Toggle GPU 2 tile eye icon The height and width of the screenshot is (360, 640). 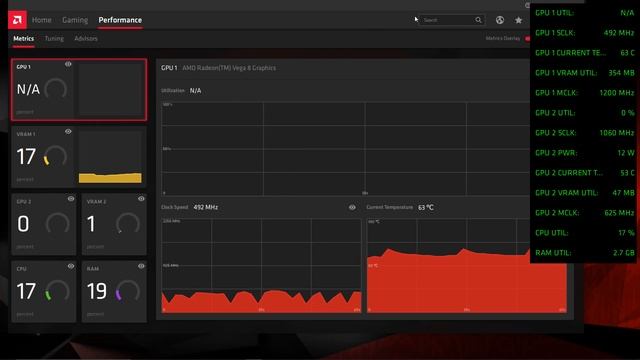pos(71,199)
